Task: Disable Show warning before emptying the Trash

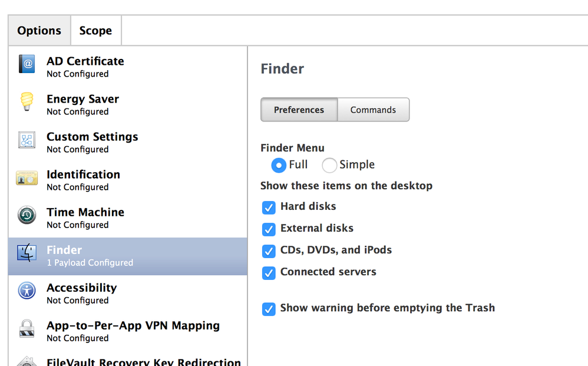Action: coord(269,309)
